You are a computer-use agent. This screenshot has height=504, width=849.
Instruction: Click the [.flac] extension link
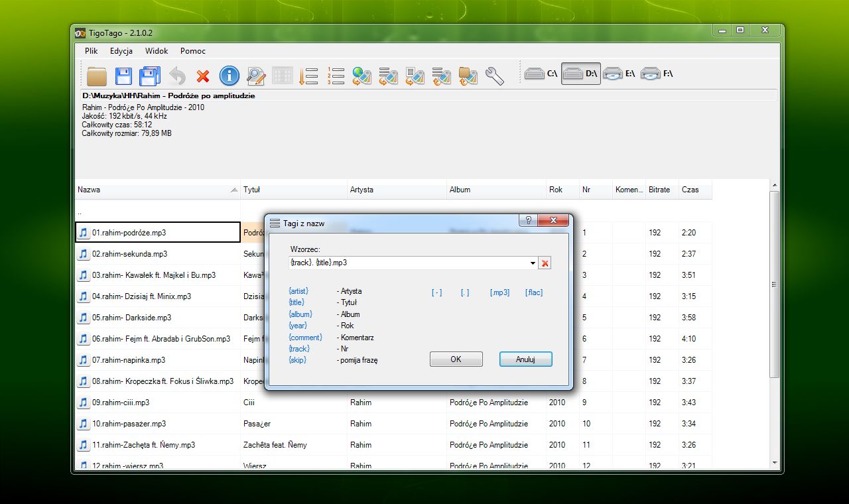pyautogui.click(x=534, y=292)
